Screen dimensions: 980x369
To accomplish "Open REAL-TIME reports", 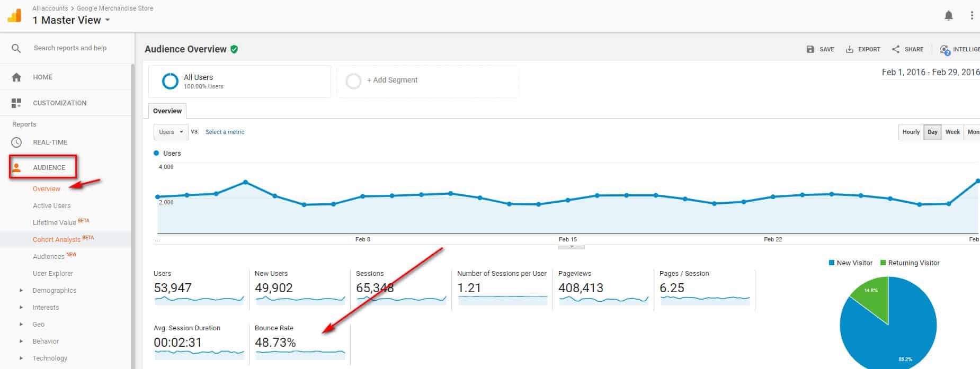I will coord(50,142).
